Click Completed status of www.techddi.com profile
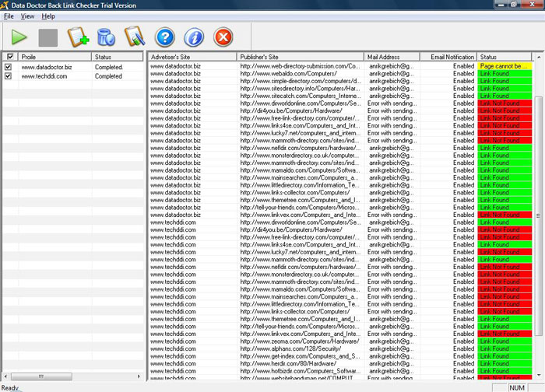Image resolution: width=545 pixels, height=392 pixels. pos(108,76)
